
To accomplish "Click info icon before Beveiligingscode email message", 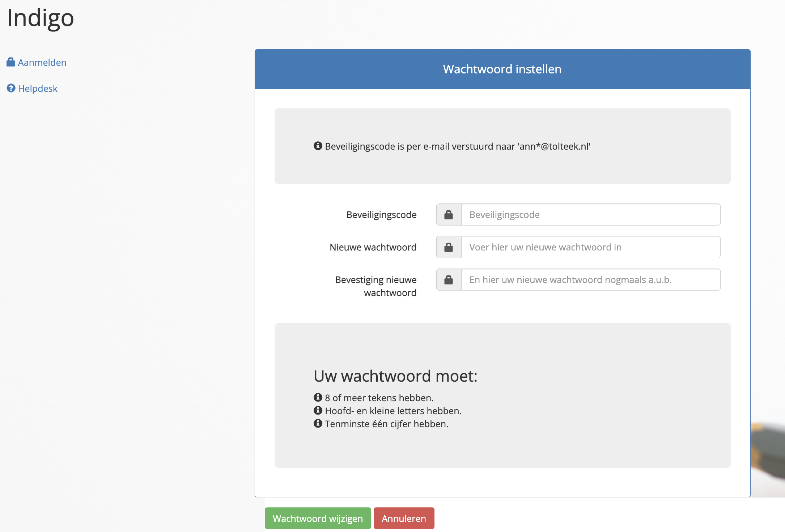I will [318, 146].
